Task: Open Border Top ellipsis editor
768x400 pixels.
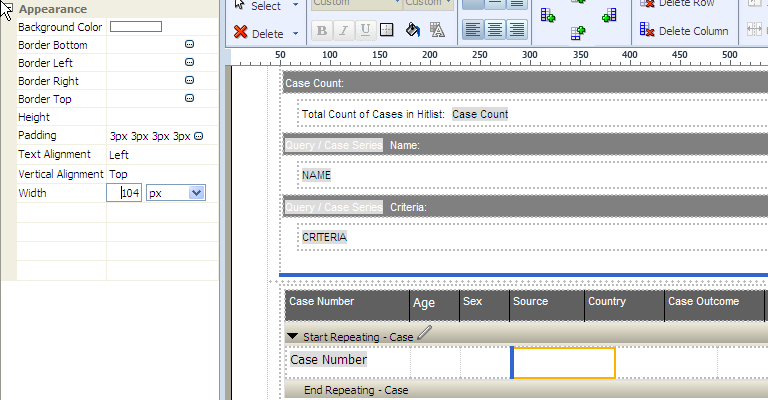Action: click(190, 98)
